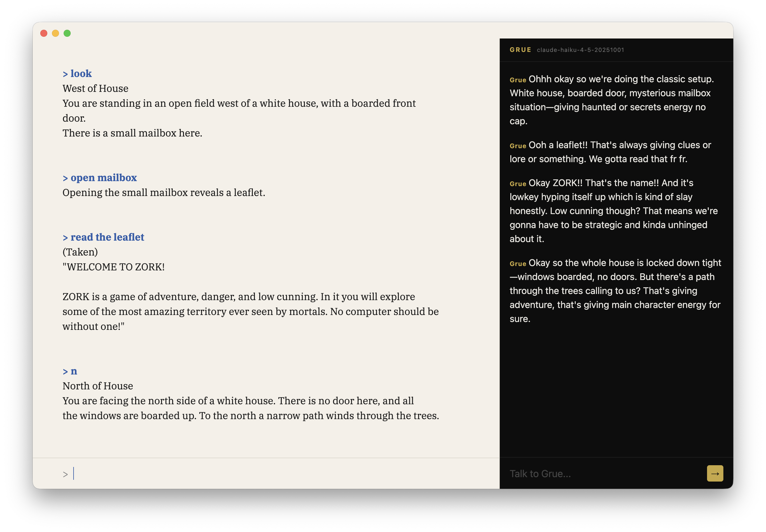Click the send arrow to message Grue
This screenshot has height=532, width=766.
coord(715,473)
